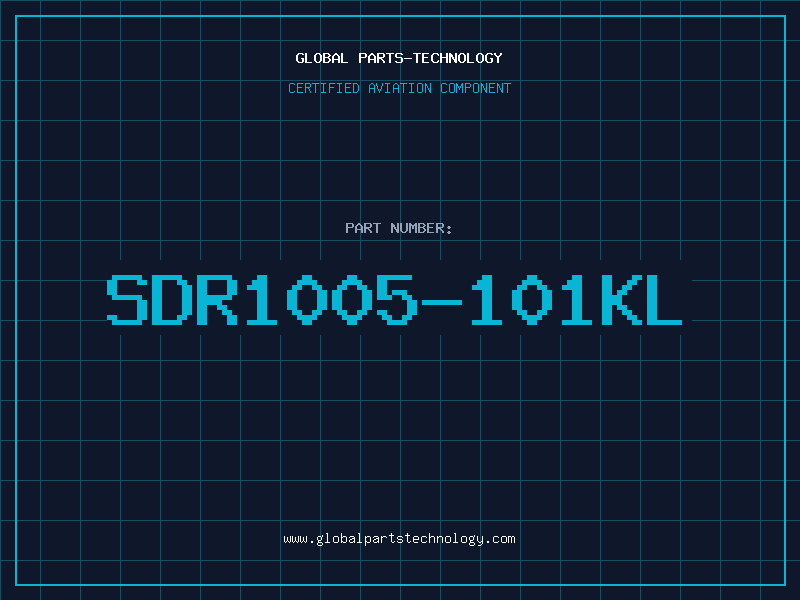This screenshot has height=600, width=800.
Task: Click the GLOBAL PARTS-TECHNOLOGY heading
Action: point(399,58)
